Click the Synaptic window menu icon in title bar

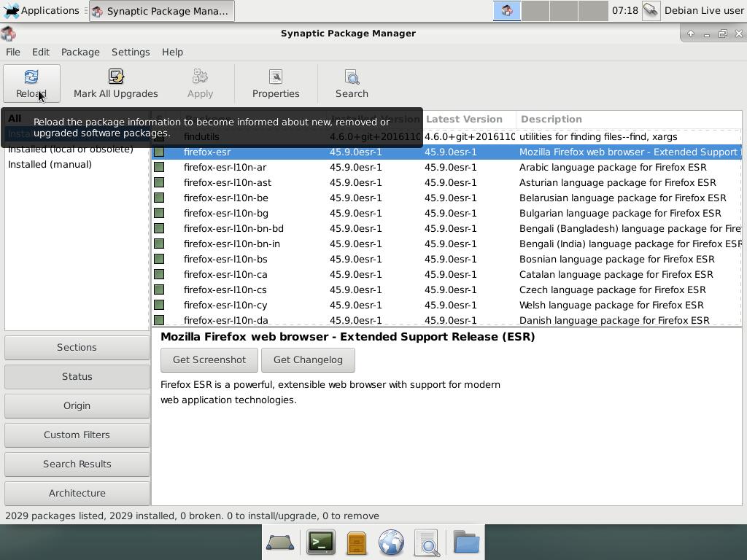(8, 34)
